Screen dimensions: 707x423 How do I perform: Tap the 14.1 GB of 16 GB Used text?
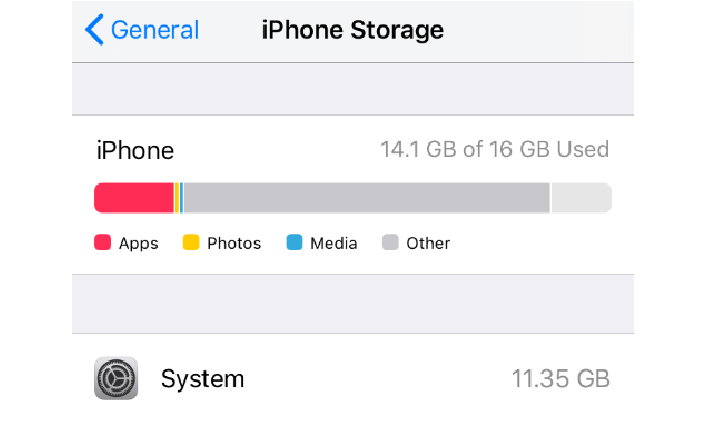coord(494,150)
